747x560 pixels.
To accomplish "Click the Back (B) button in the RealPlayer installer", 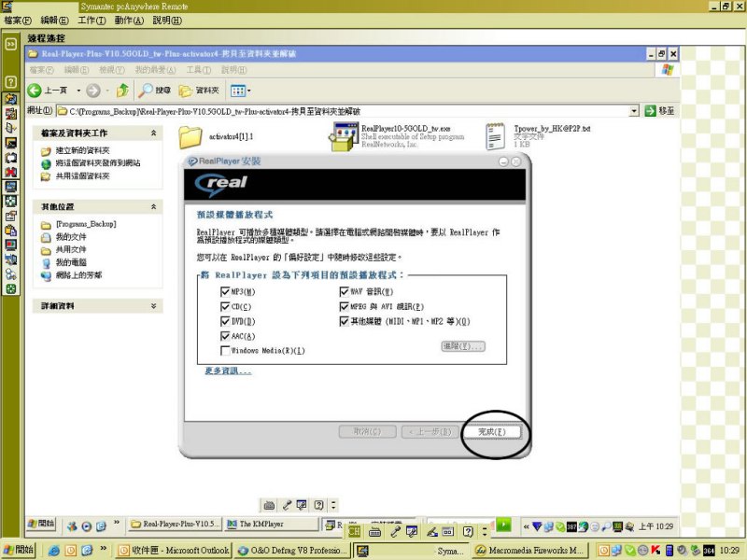I will click(430, 432).
